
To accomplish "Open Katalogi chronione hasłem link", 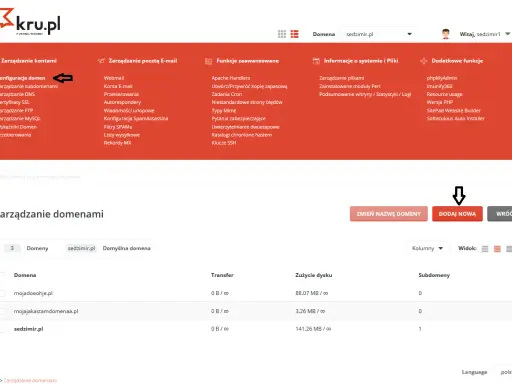I will click(242, 135).
